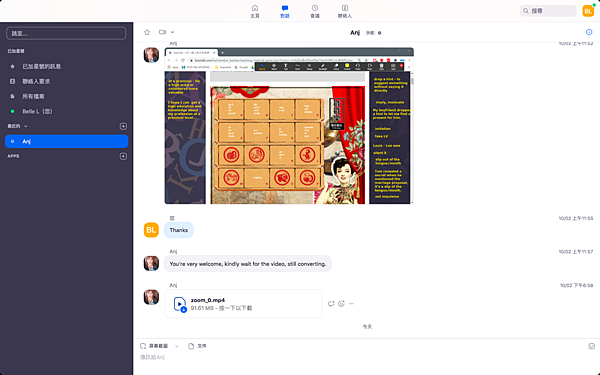Image resolution: width=600 pixels, height=375 pixels.
Task: Open the BL profile avatar menu
Action: pos(588,11)
